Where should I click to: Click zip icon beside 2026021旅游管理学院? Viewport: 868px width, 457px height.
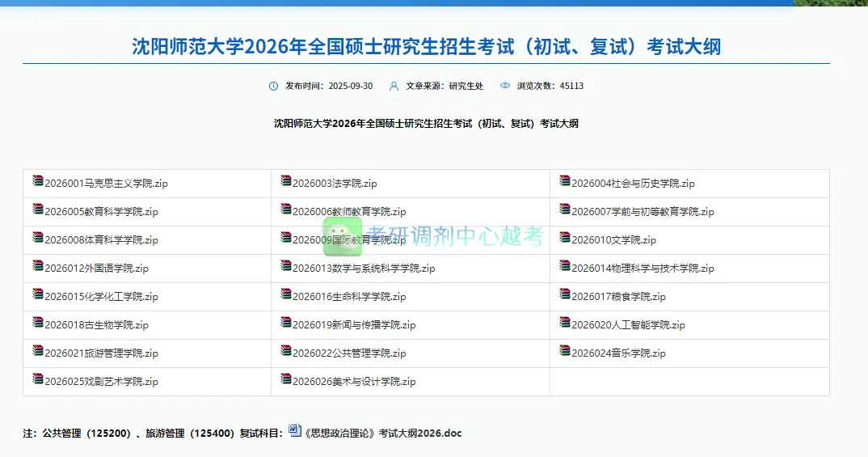(x=38, y=350)
